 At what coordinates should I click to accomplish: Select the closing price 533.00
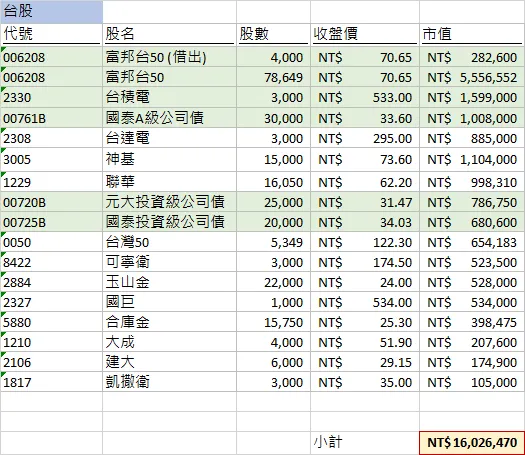(365, 97)
